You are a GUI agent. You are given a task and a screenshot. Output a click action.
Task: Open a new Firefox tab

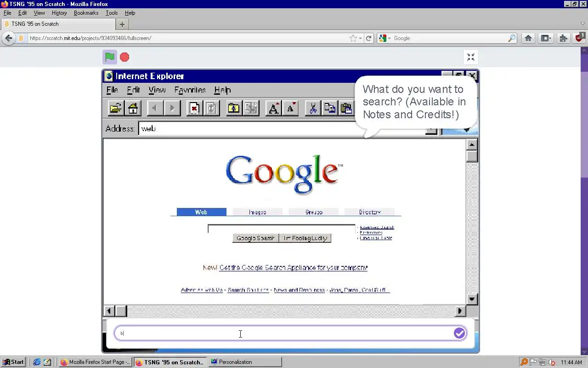(122, 24)
